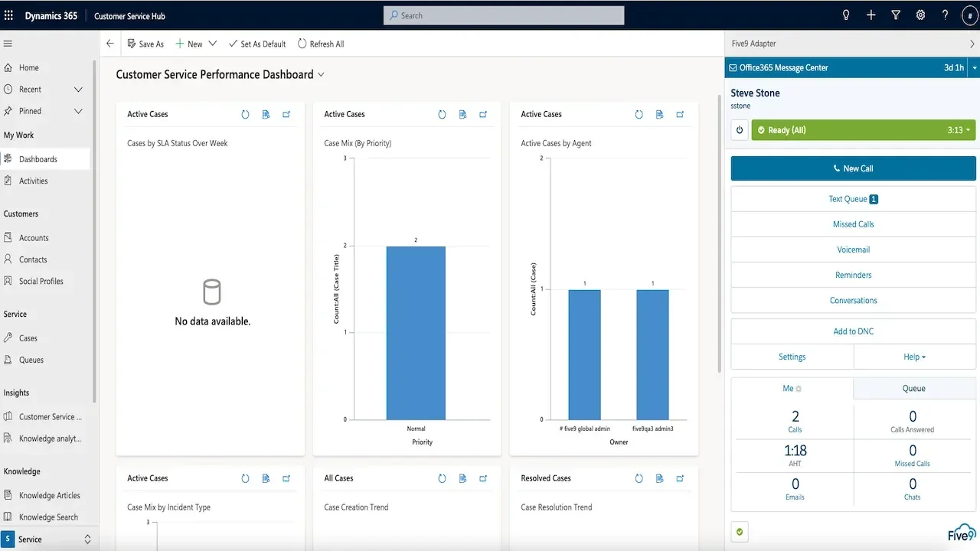Click into the top Search field
The width and height of the screenshot is (980, 551).
(503, 15)
